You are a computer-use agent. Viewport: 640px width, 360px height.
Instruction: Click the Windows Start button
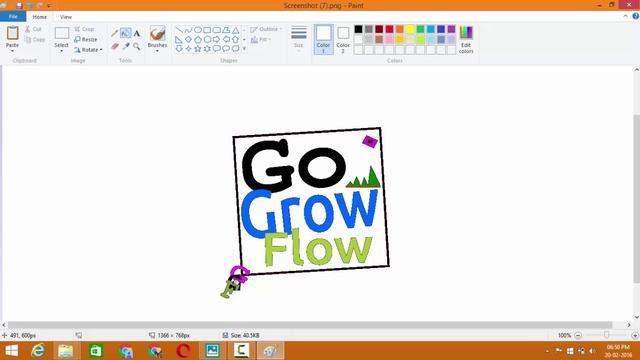(11, 351)
